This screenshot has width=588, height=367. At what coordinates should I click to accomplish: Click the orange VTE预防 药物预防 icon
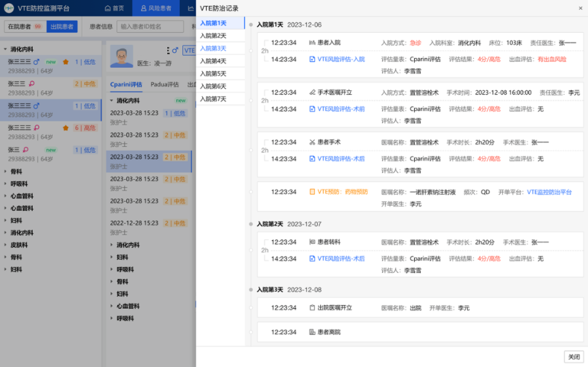click(312, 192)
